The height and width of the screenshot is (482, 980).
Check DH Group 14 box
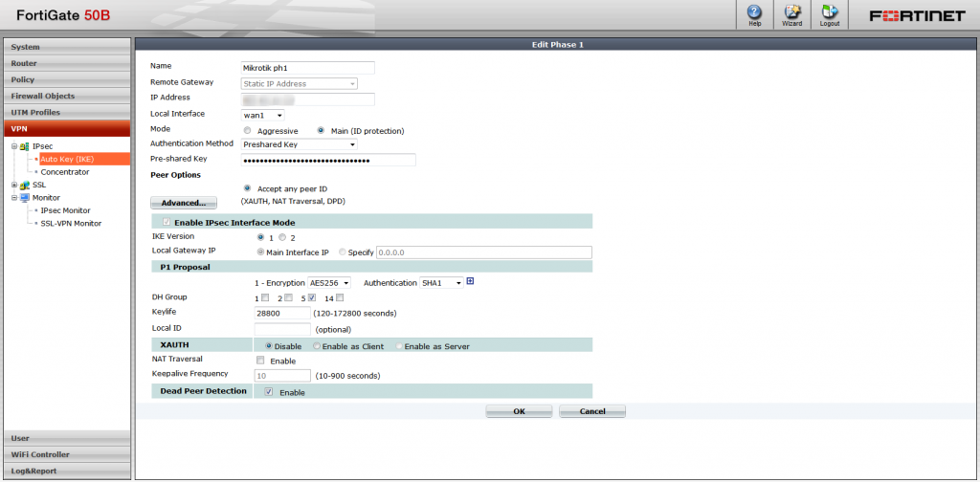pyautogui.click(x=340, y=297)
